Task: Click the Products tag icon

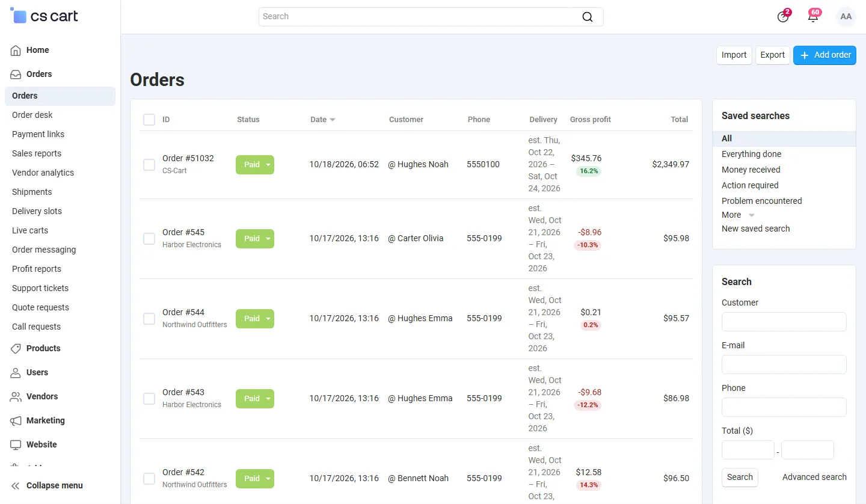Action: [16, 349]
